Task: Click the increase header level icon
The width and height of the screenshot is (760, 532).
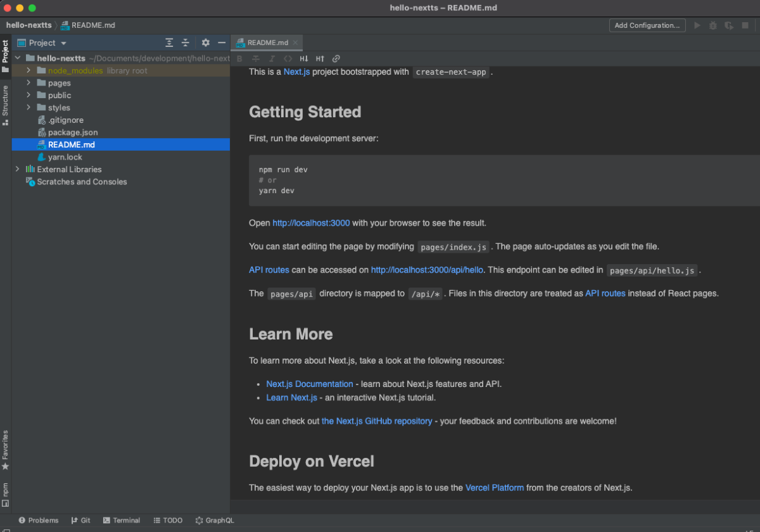Action: click(x=320, y=59)
